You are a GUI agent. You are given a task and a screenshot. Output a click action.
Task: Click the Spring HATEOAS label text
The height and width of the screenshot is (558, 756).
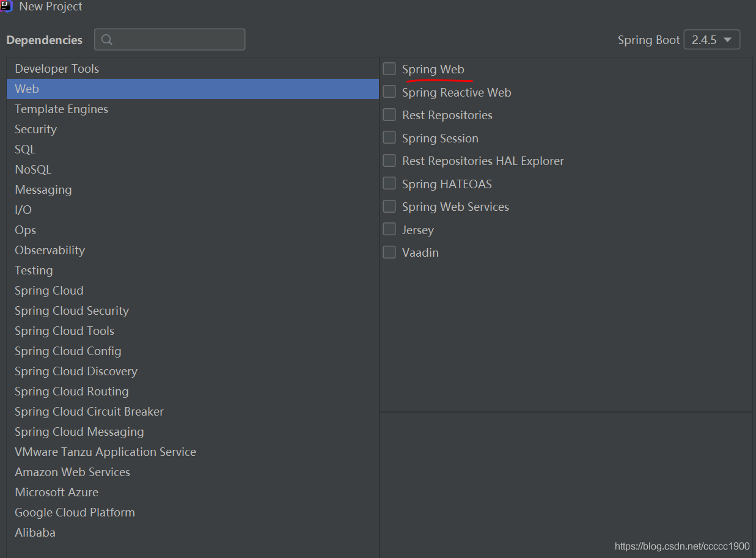tap(447, 184)
